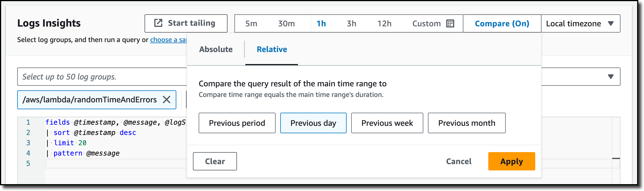The height and width of the screenshot is (191, 644).
Task: Select the Relative tab
Action: point(272,49)
